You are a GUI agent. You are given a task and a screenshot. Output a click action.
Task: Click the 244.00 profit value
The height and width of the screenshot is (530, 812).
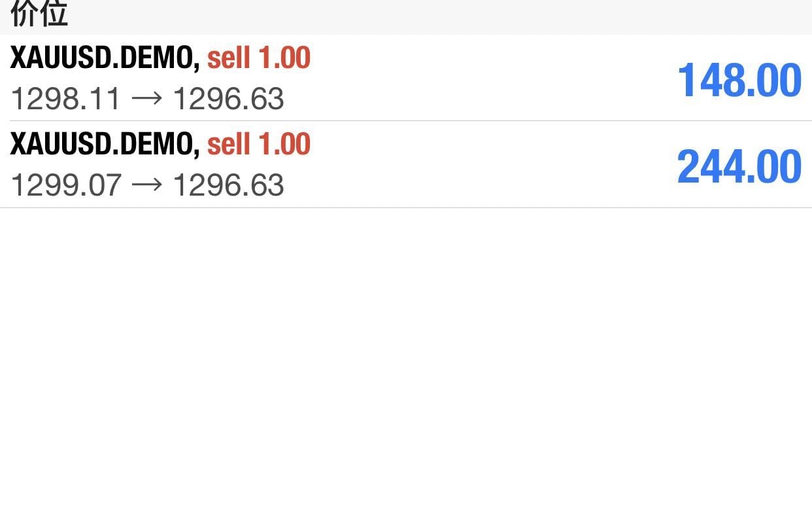coord(739,167)
